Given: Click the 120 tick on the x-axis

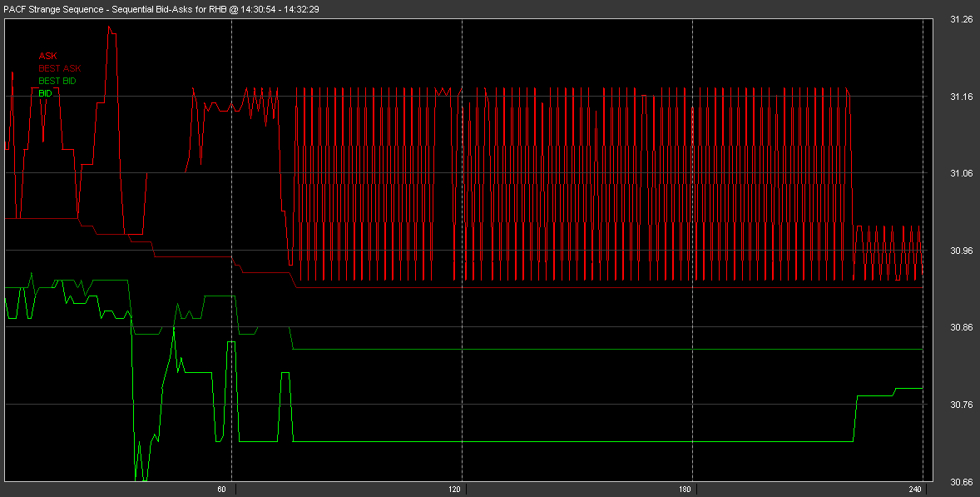Looking at the screenshot, I should pyautogui.click(x=453, y=490).
